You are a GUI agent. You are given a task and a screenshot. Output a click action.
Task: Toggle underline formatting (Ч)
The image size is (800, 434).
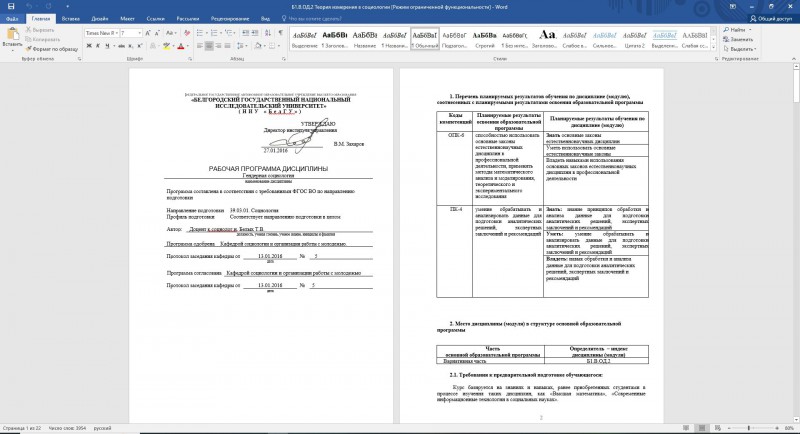(107, 46)
